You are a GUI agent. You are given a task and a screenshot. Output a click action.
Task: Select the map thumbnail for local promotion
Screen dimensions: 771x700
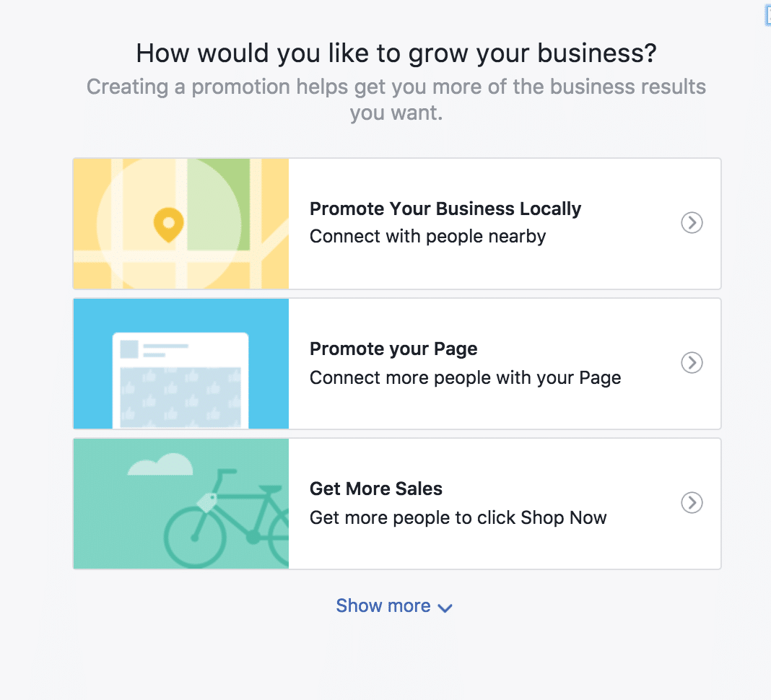[181, 224]
